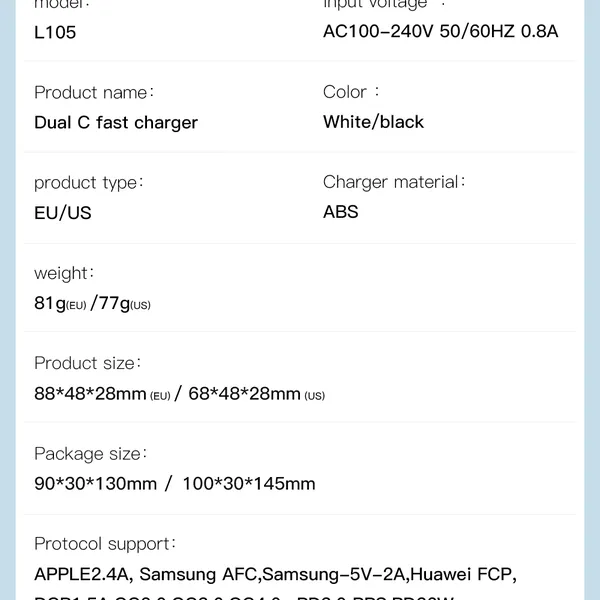Image resolution: width=600 pixels, height=600 pixels.
Task: Click the "Charger material:" label
Action: tap(395, 182)
